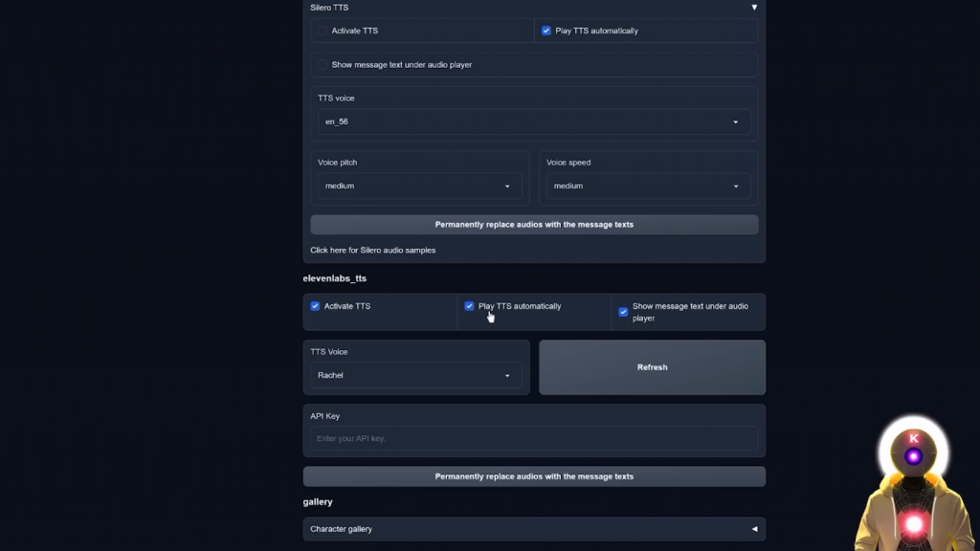Click the elevenlabs_tts heading text
Viewport: 980px width, 551px height.
(334, 278)
